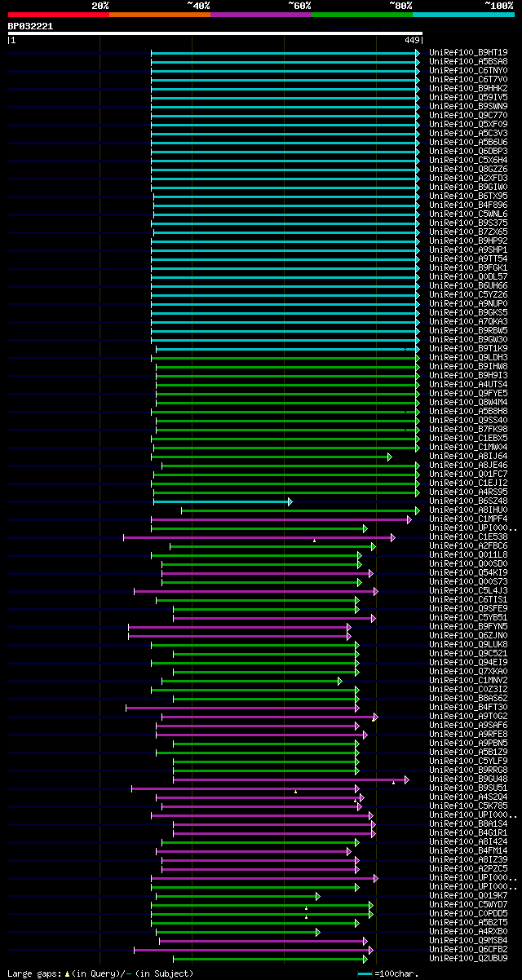Click the arrowhead of the UniRef100_Q019K7 alignment
This screenshot has width=522, height=980.
click(318, 896)
